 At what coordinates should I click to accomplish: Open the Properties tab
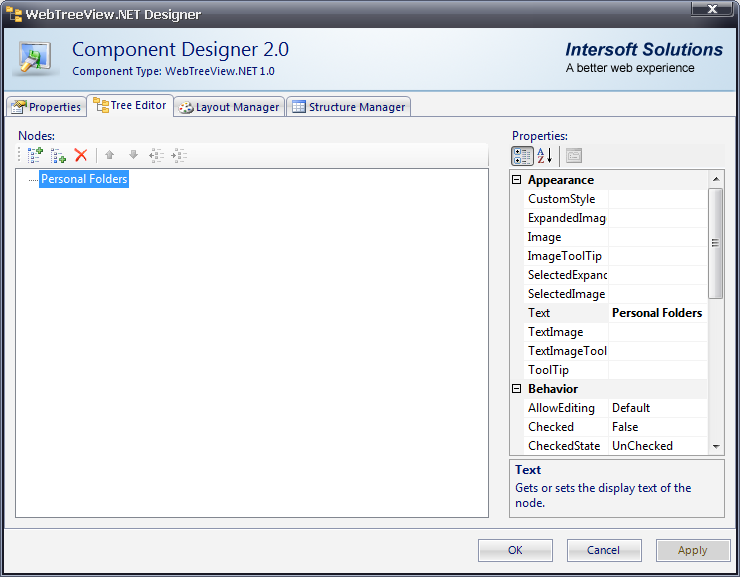click(x=46, y=107)
